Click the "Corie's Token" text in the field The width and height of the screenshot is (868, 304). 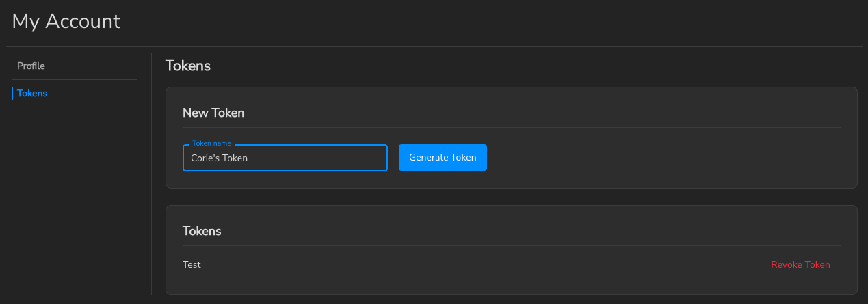pyautogui.click(x=219, y=158)
